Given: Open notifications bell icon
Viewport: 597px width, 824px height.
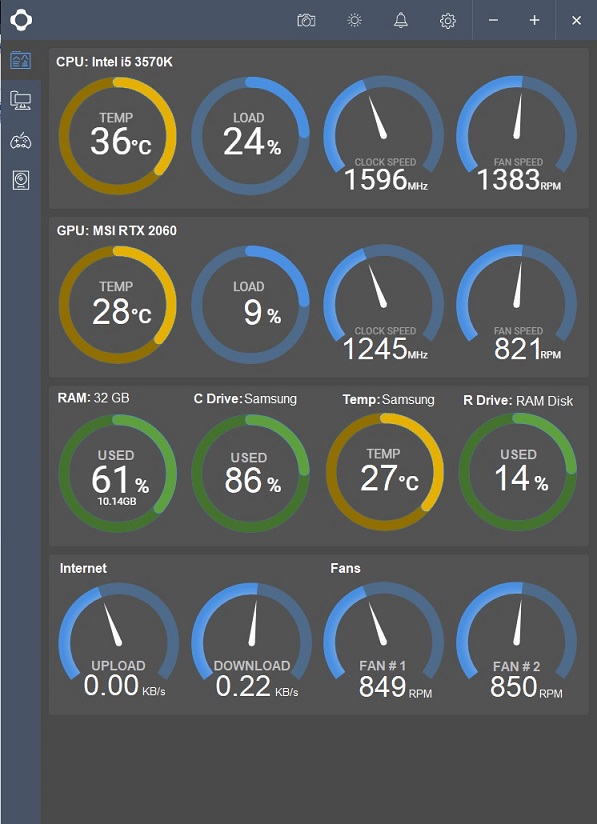Looking at the screenshot, I should click(400, 20).
